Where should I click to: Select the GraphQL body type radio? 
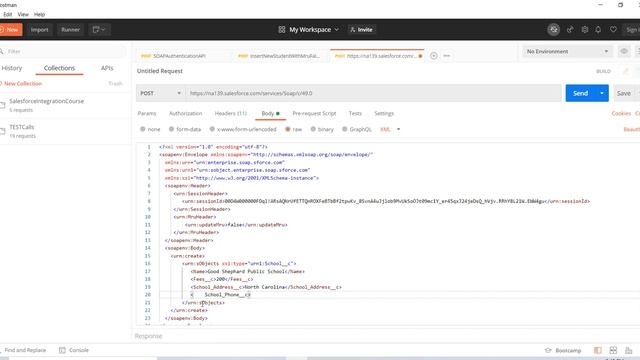[x=344, y=129]
